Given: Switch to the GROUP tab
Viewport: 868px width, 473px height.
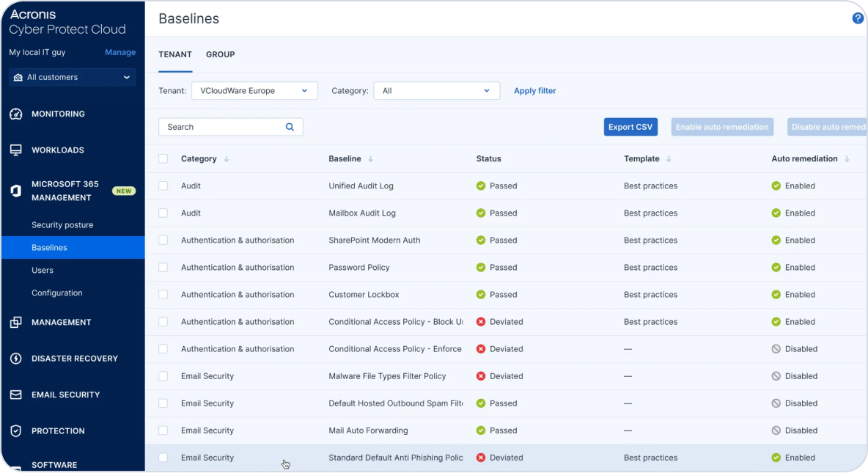Looking at the screenshot, I should tap(220, 55).
